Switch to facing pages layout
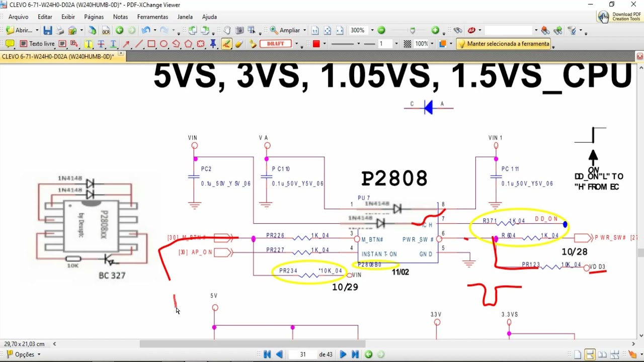This screenshot has height=362, width=644. (602, 354)
